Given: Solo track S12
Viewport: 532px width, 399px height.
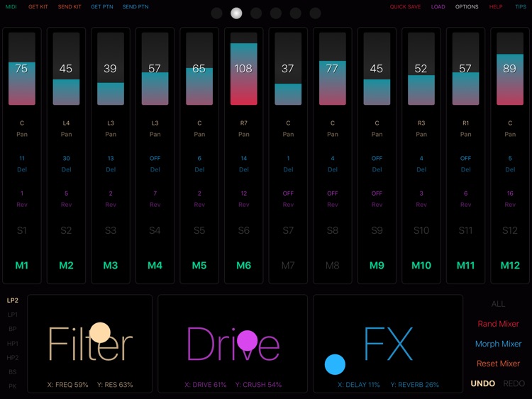Looking at the screenshot, I should point(510,230).
